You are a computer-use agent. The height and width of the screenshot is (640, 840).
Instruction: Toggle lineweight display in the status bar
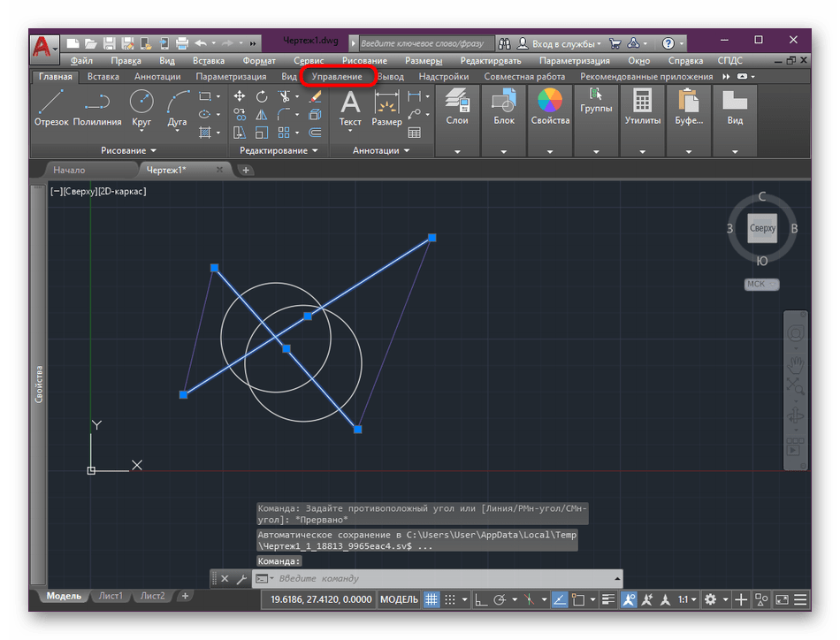tap(608, 600)
